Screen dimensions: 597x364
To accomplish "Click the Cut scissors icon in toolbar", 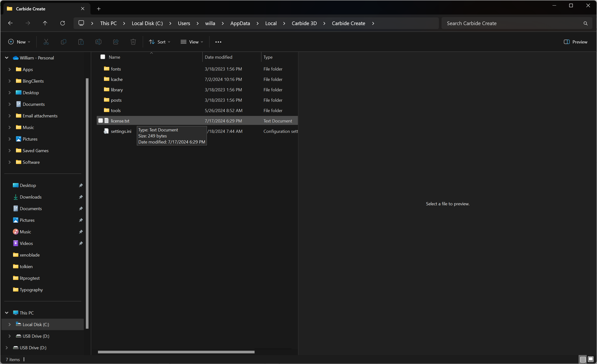I will click(x=46, y=42).
